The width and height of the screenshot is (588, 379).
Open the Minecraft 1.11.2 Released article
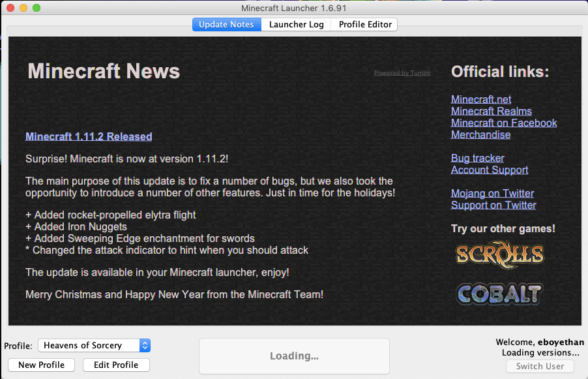coord(88,136)
